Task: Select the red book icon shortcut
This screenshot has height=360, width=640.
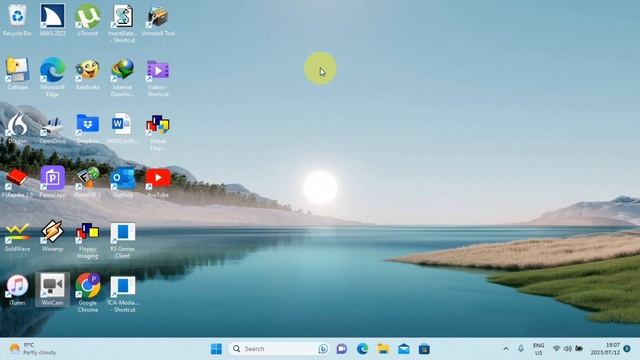Action: click(18, 182)
